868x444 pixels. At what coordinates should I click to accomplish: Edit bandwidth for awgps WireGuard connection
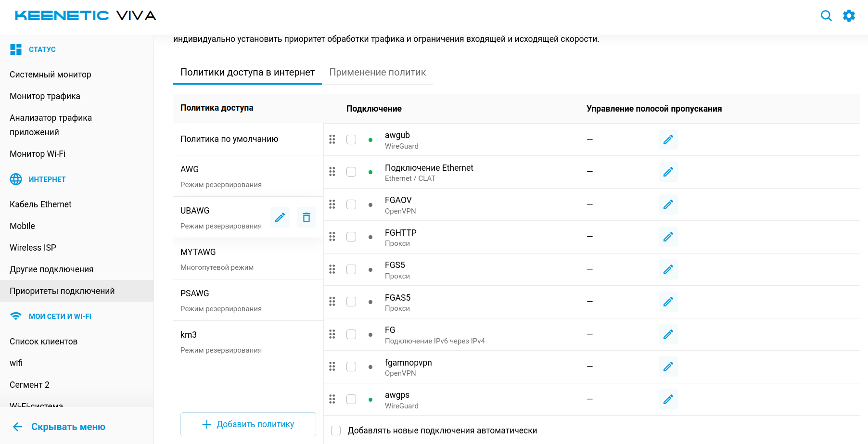pos(668,399)
